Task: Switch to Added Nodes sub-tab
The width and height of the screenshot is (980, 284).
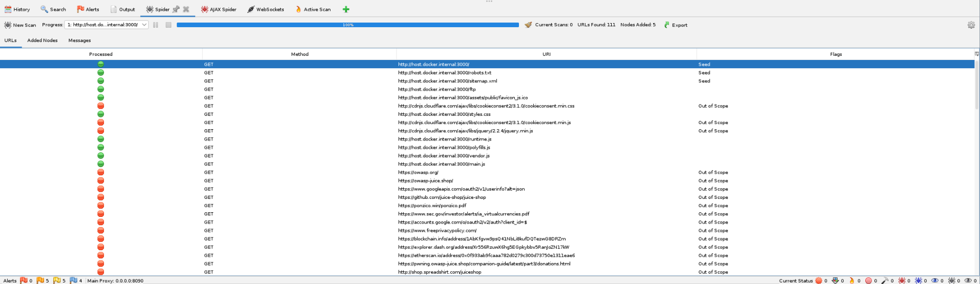Action: [43, 40]
